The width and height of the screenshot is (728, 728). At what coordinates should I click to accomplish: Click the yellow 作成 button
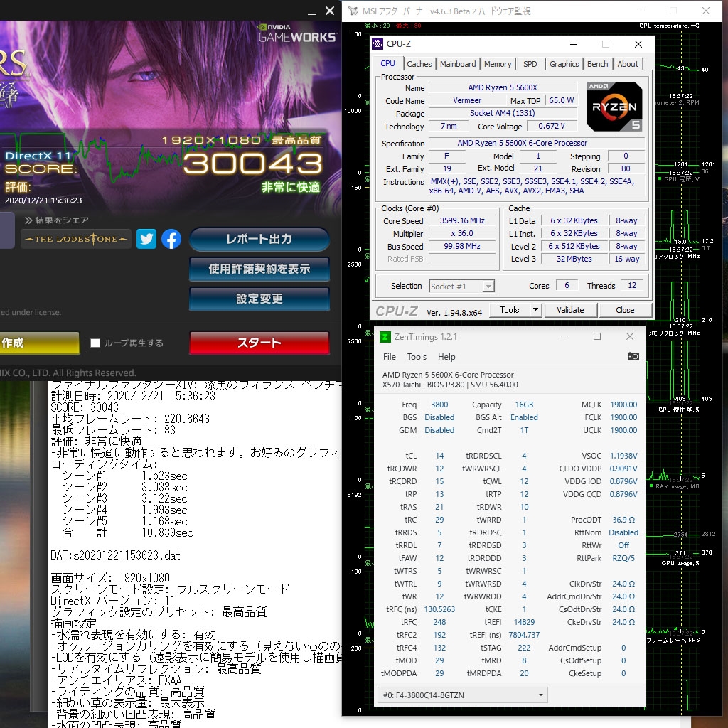40,343
